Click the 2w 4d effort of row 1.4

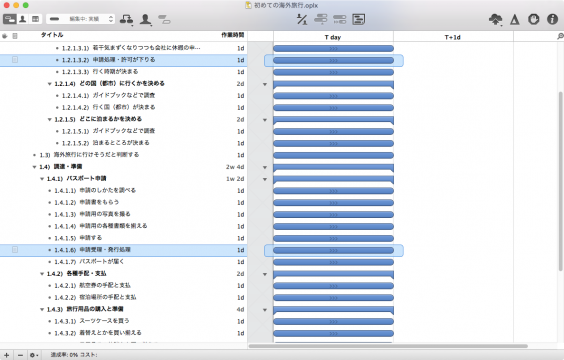pyautogui.click(x=235, y=167)
